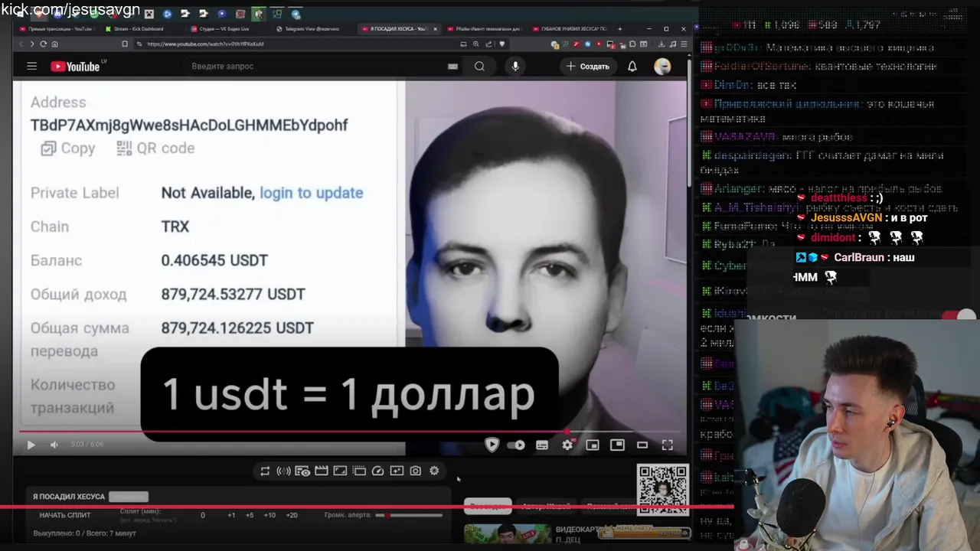The height and width of the screenshot is (551, 980).
Task: Turn on subtitles in the player
Action: point(542,445)
